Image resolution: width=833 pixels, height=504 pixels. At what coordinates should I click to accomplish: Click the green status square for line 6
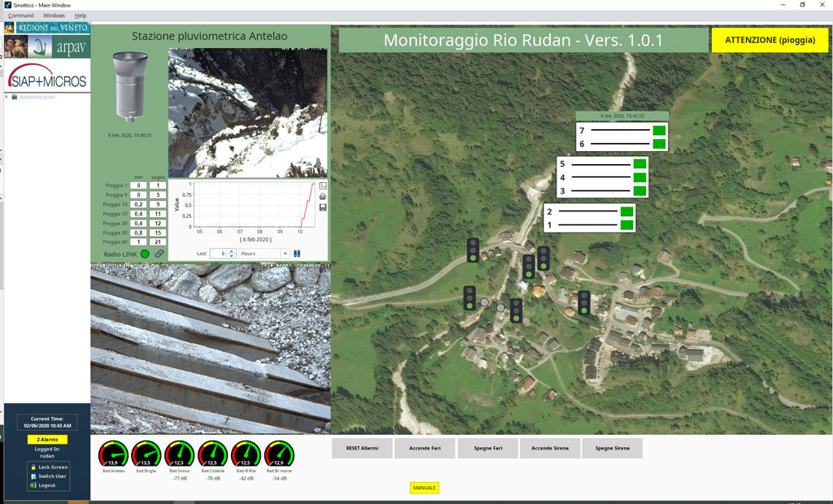point(659,144)
